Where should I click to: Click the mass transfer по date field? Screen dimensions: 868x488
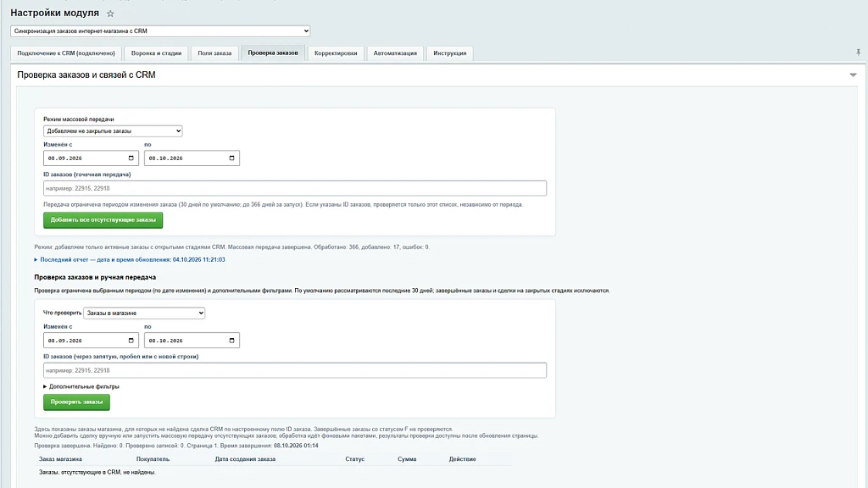(x=192, y=158)
